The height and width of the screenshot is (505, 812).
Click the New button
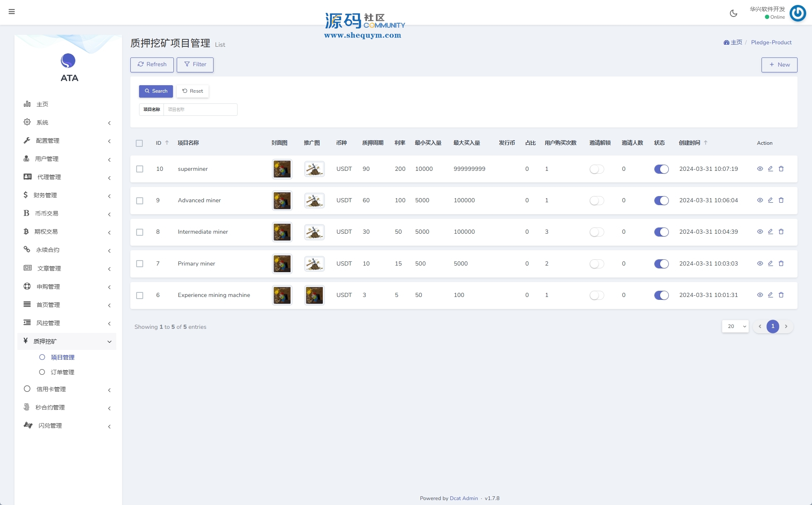click(x=779, y=65)
